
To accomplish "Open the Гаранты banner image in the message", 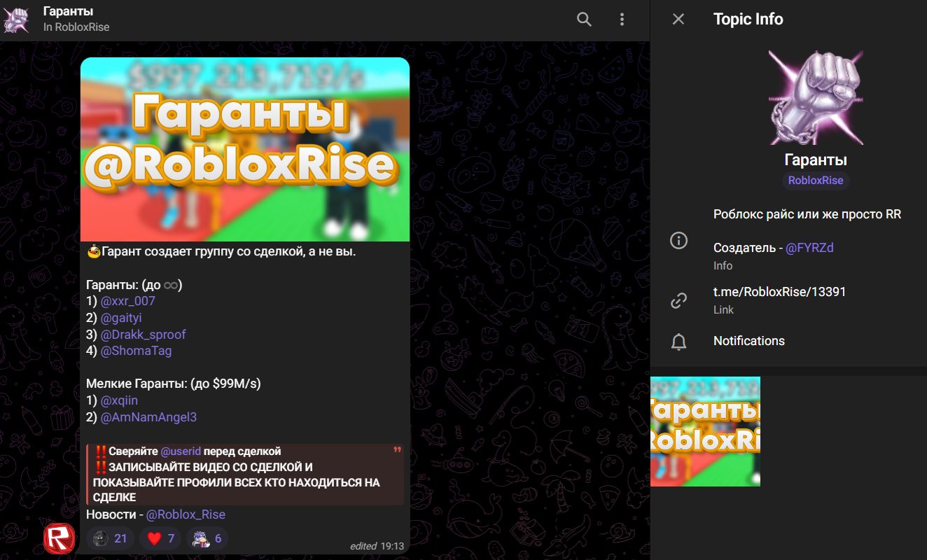I will (x=244, y=149).
